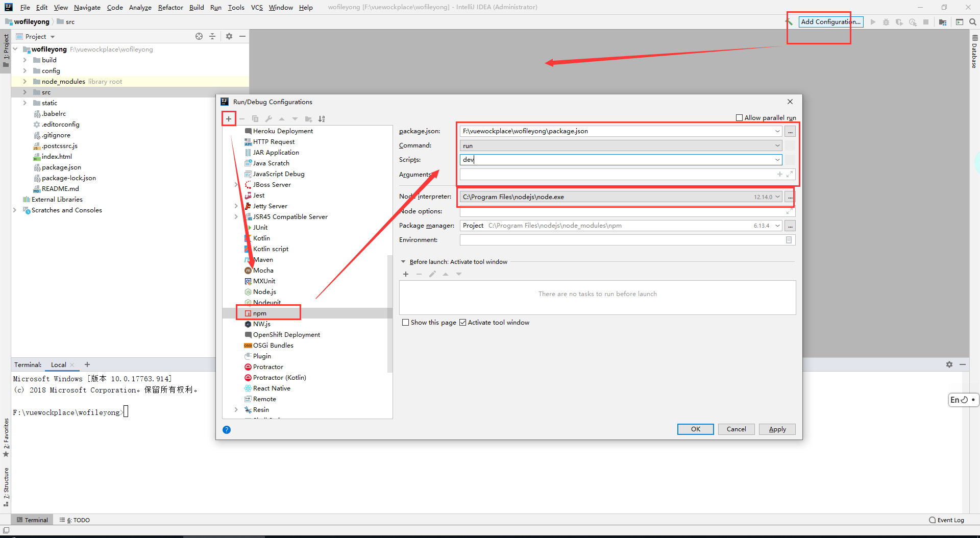980x538 pixels.
Task: Collapse all in Project panel
Action: point(212,36)
